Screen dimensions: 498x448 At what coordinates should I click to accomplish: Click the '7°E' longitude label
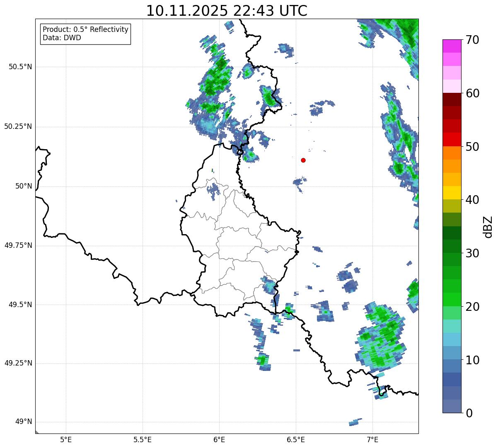(x=372, y=439)
